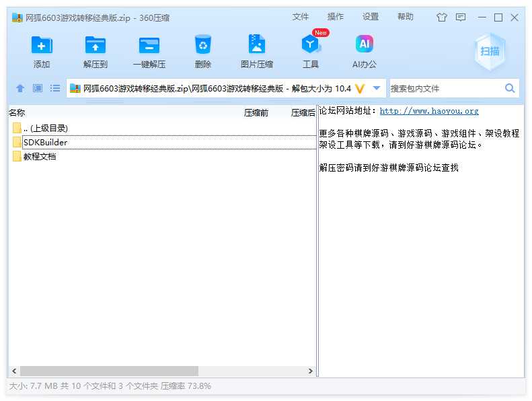Maximize the 360压缩 window
Image resolution: width=532 pixels, height=401 pixels.
point(498,17)
